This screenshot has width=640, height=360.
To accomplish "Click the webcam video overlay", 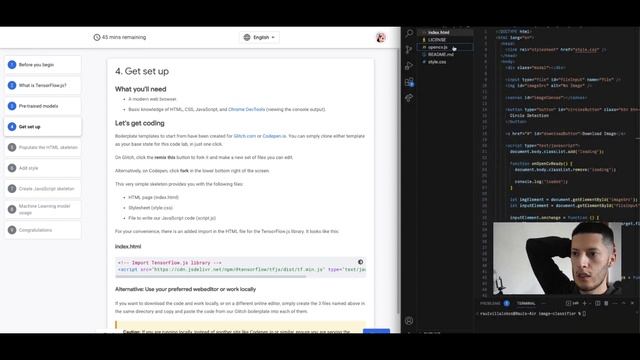I will coord(557,258).
